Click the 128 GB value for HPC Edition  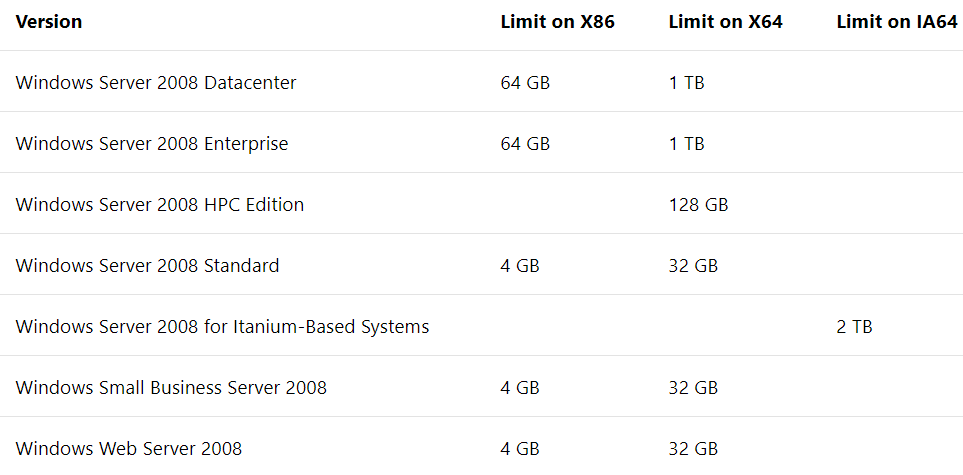pyautogui.click(x=698, y=205)
